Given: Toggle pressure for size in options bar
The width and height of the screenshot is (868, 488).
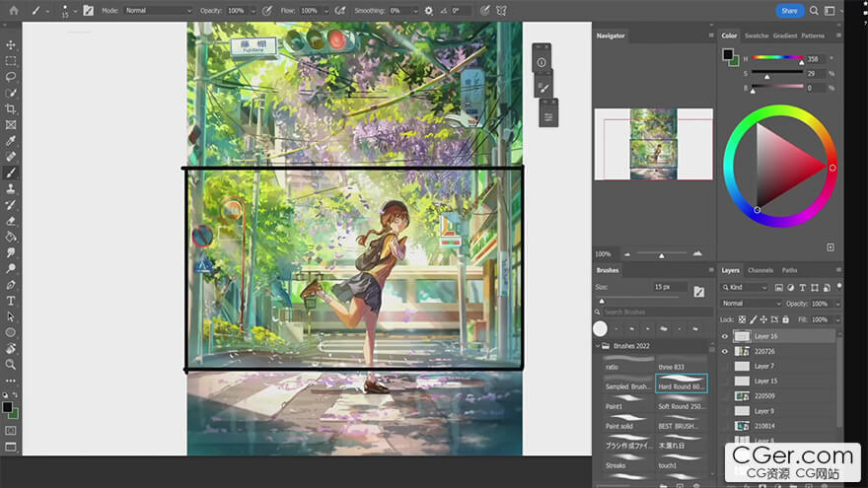Looking at the screenshot, I should [485, 11].
